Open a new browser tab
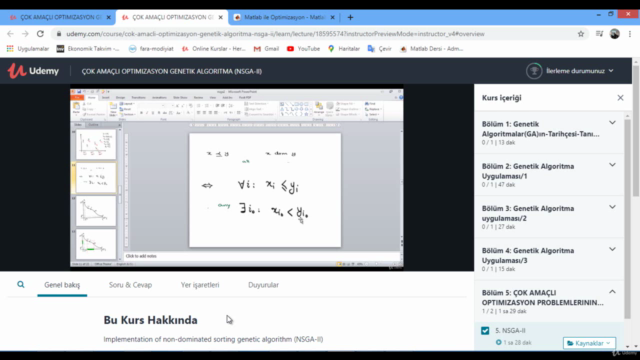The height and width of the screenshot is (360, 640). click(350, 17)
